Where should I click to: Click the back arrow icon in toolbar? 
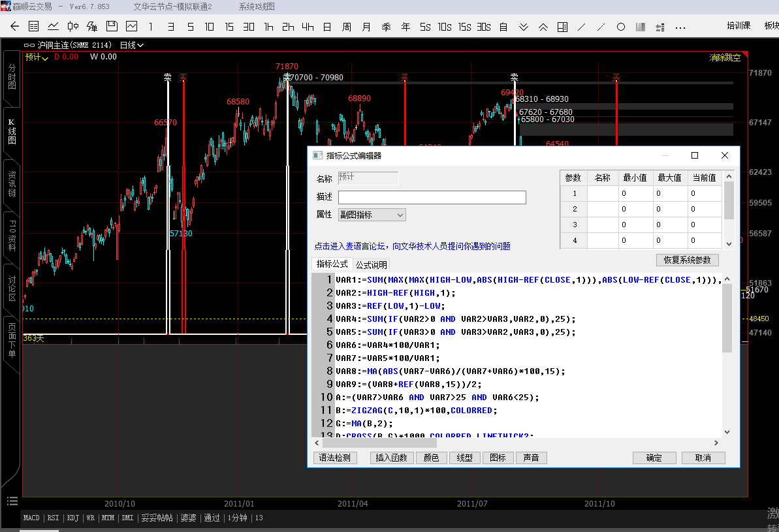coord(14,27)
